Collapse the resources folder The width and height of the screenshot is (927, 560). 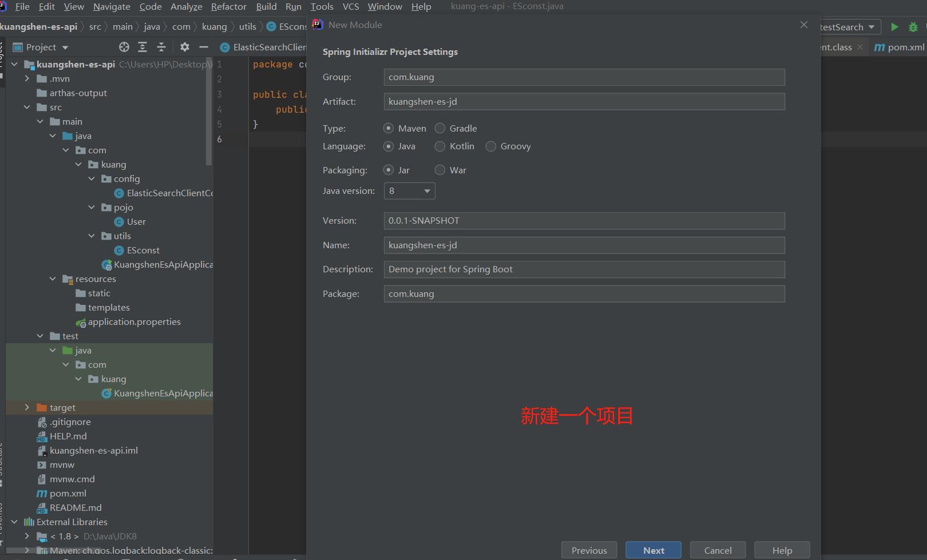point(53,279)
